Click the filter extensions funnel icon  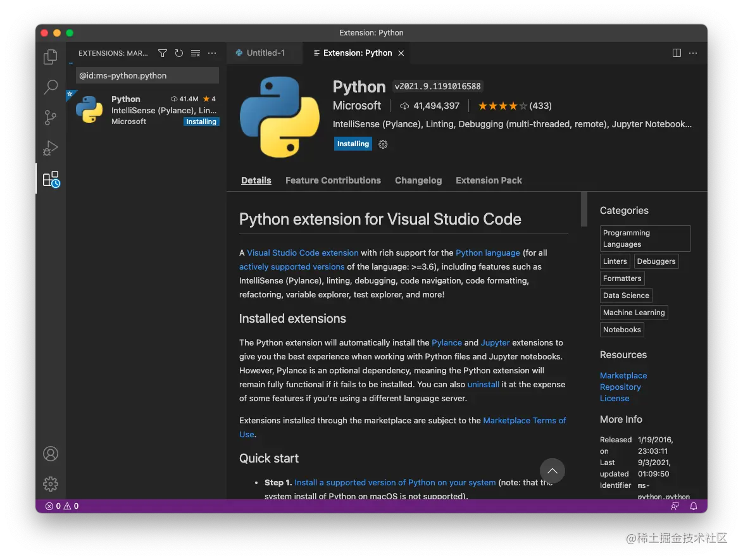[x=163, y=53]
